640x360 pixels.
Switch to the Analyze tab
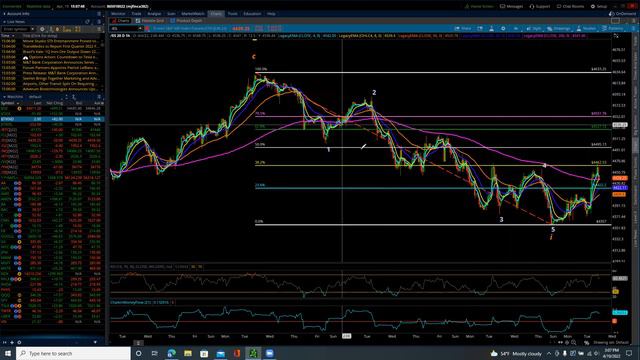tap(154, 13)
